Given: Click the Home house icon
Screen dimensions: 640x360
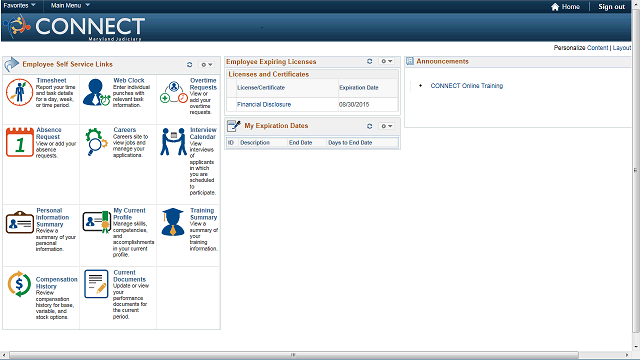Looking at the screenshot, I should click(555, 7).
